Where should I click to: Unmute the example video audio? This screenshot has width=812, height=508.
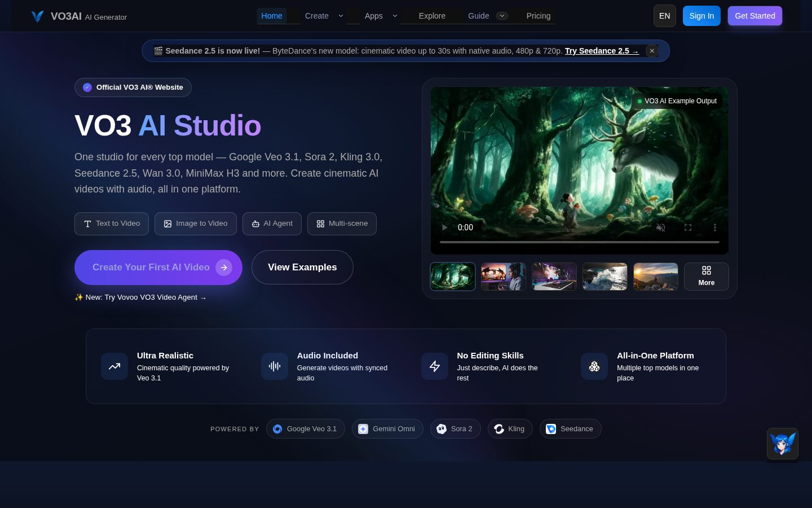(661, 227)
